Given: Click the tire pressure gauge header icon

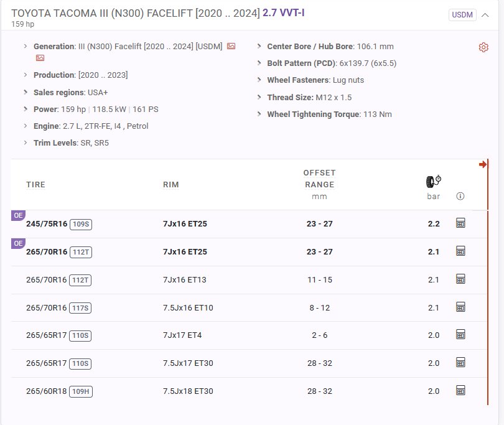Looking at the screenshot, I should [x=434, y=181].
